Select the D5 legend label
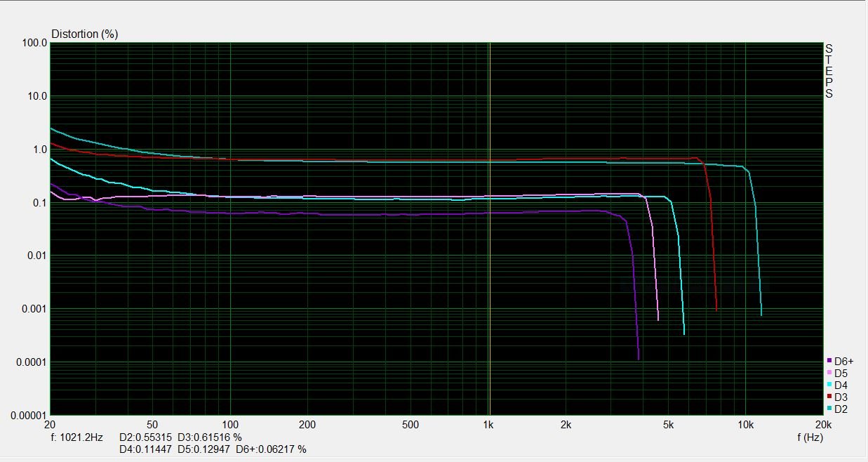 [841, 373]
